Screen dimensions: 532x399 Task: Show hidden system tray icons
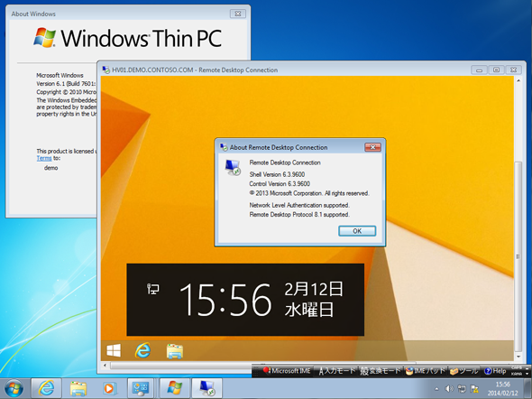[436, 389]
